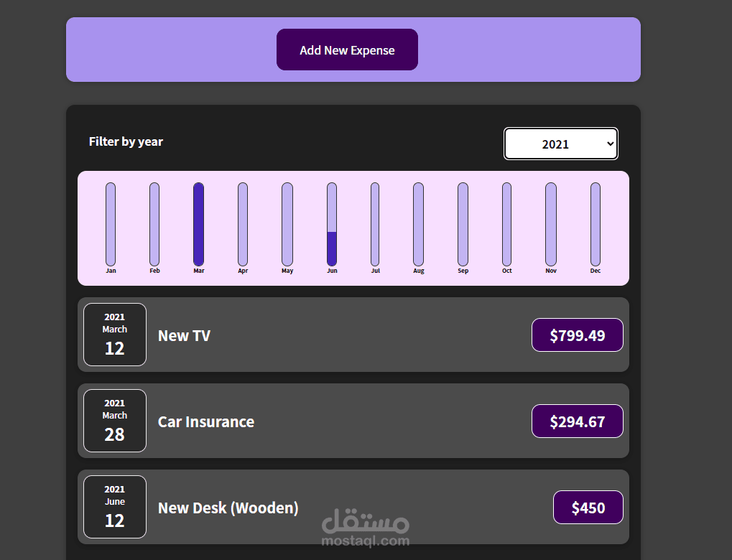Click the Filter by year label
The width and height of the screenshot is (732, 560).
click(126, 141)
